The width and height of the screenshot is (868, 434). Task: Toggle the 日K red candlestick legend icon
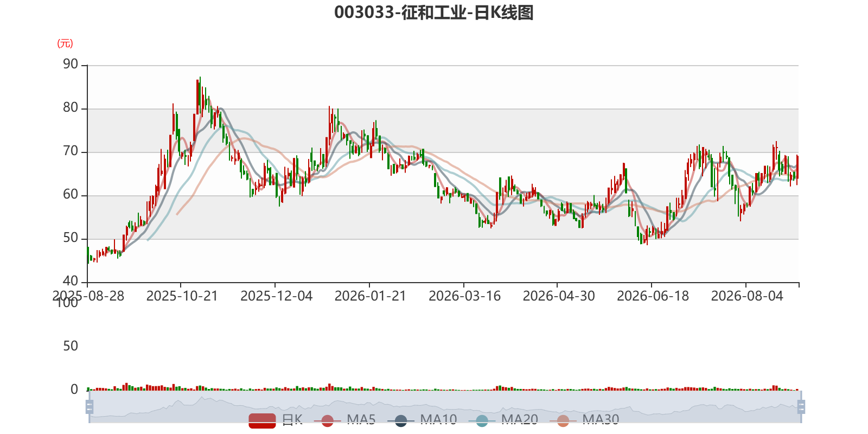(262, 420)
